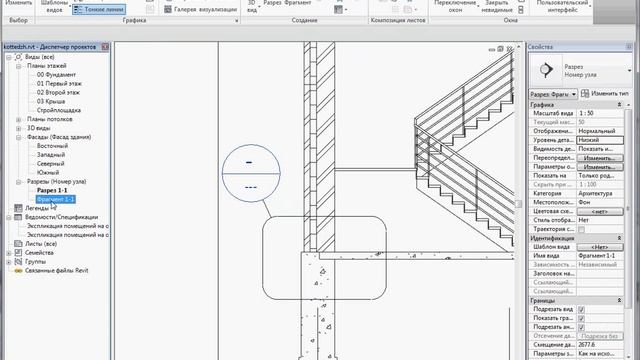Click the Группы groups icon
This screenshot has height=360, width=640.
[18, 262]
